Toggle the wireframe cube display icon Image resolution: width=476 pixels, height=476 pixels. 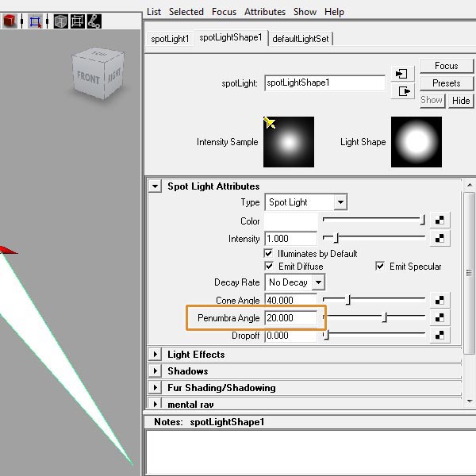tap(61, 21)
